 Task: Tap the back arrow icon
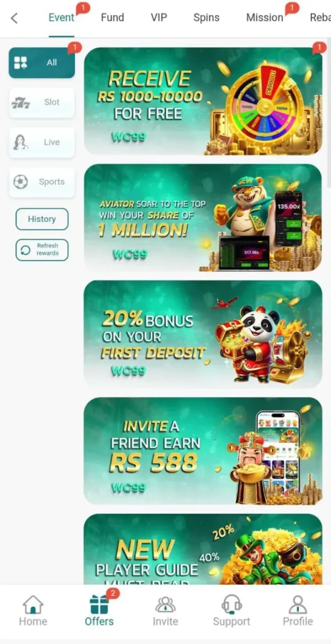click(x=14, y=18)
